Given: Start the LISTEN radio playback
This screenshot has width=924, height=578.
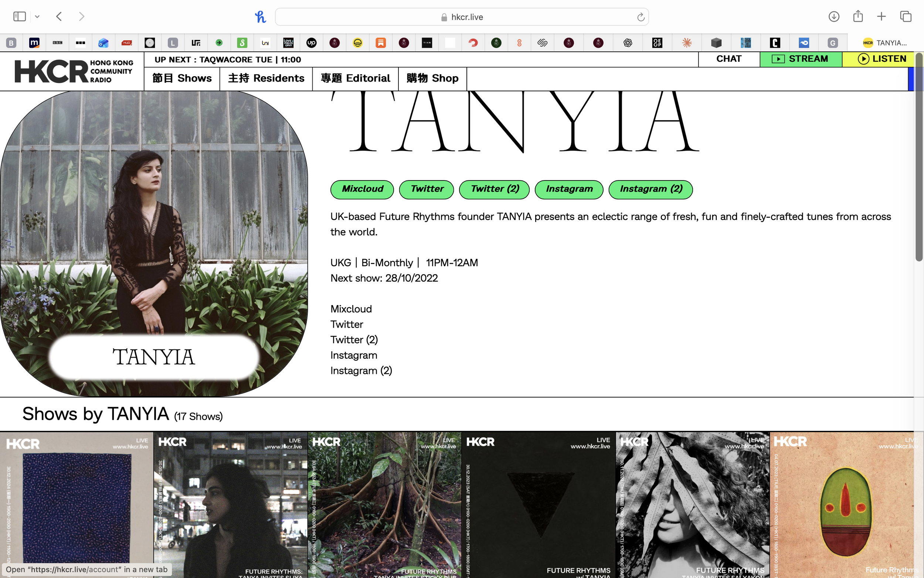Looking at the screenshot, I should click(x=882, y=59).
